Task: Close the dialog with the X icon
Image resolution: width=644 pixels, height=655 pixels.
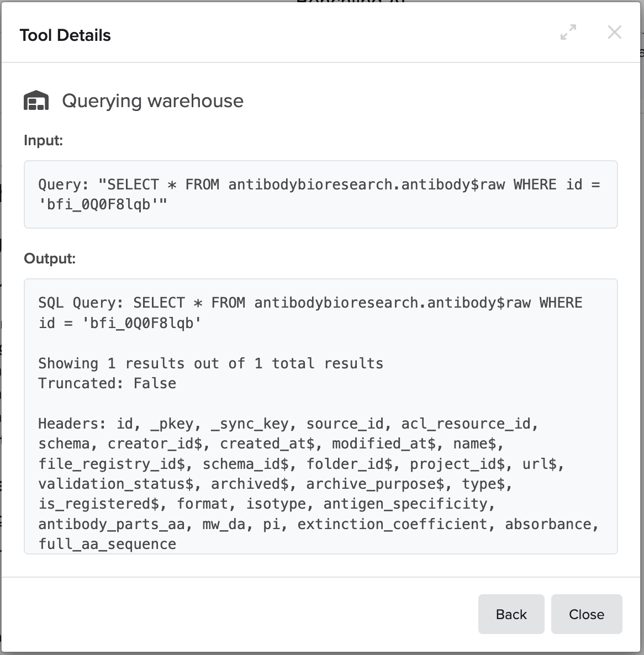Action: (614, 33)
